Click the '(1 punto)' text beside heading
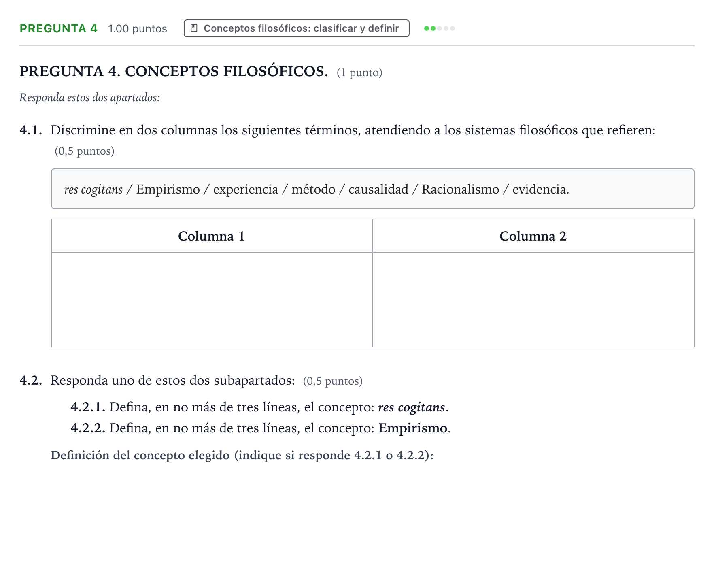The width and height of the screenshot is (714, 588). (x=359, y=72)
